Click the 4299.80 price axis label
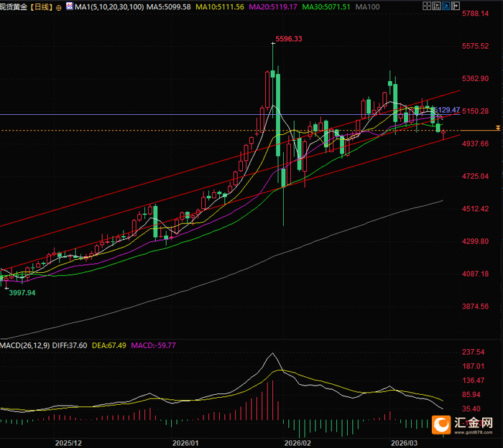Screen dimensions: 503x448 click(475, 241)
